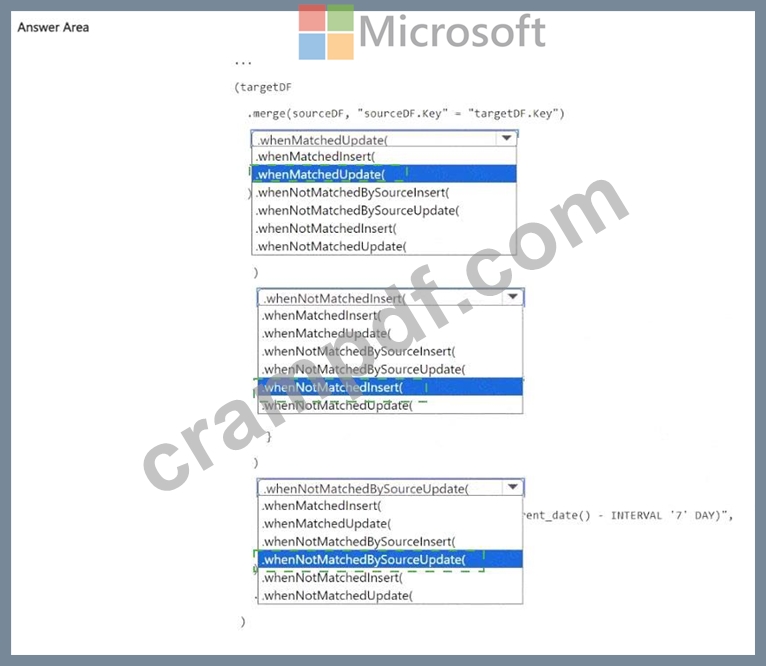This screenshot has height=666, width=766.
Task: Select .whenNotMatchedBySourceUpdate( in the first list
Action: tap(384, 210)
